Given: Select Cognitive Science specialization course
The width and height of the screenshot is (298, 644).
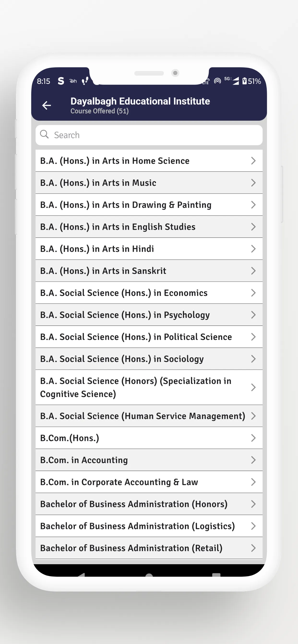Looking at the screenshot, I should coord(149,387).
